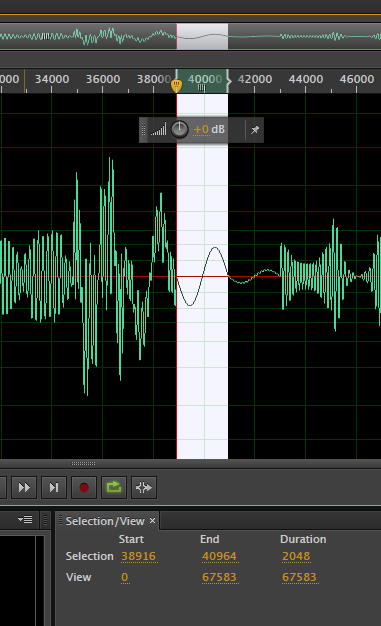Edit the Selection End value 40964

219,556
